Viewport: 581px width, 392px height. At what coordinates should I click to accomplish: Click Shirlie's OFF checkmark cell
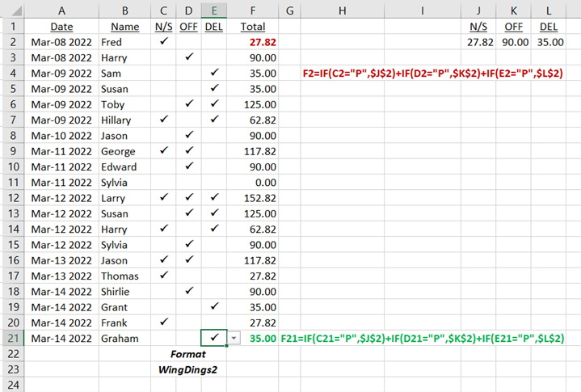[x=189, y=291]
